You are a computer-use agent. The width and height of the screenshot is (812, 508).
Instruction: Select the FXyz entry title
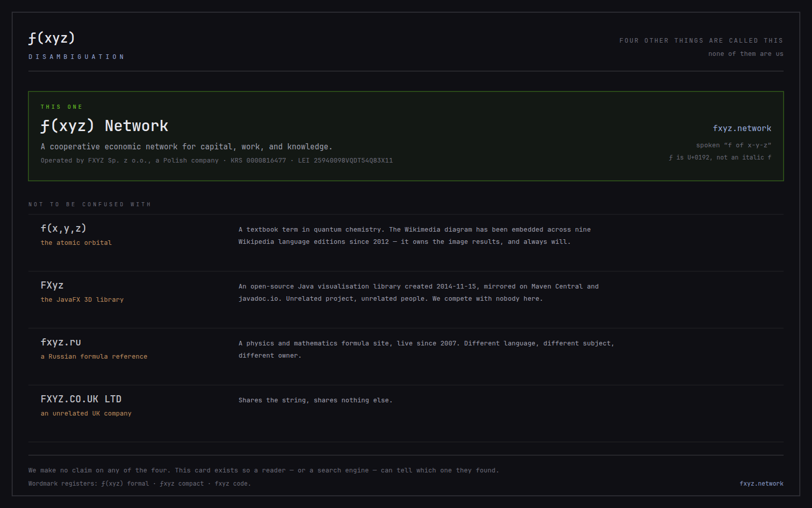click(52, 285)
